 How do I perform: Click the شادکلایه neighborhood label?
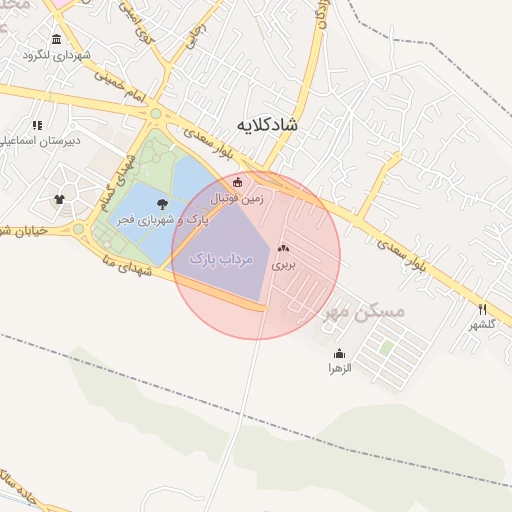pyautogui.click(x=267, y=126)
